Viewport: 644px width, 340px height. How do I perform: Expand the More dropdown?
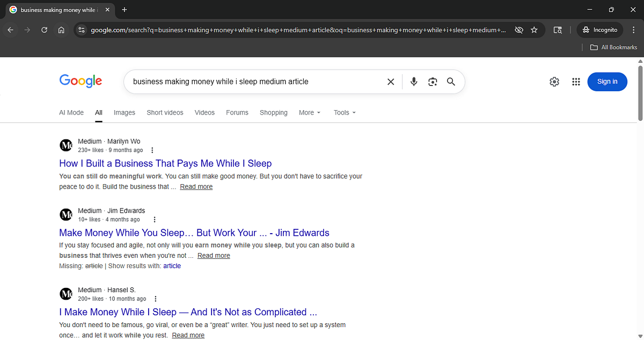coord(310,113)
